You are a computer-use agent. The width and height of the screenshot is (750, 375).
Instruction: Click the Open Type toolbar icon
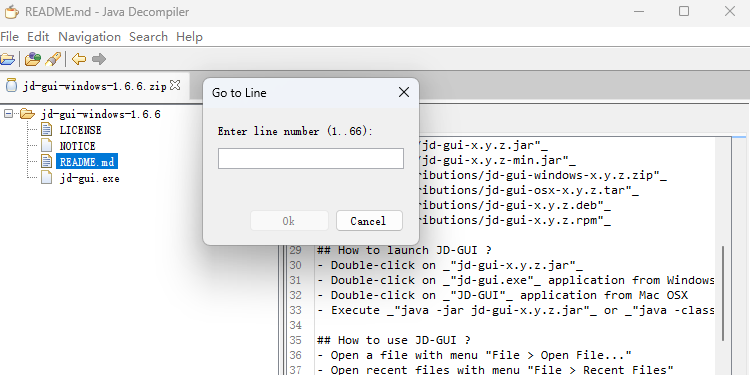pos(33,59)
